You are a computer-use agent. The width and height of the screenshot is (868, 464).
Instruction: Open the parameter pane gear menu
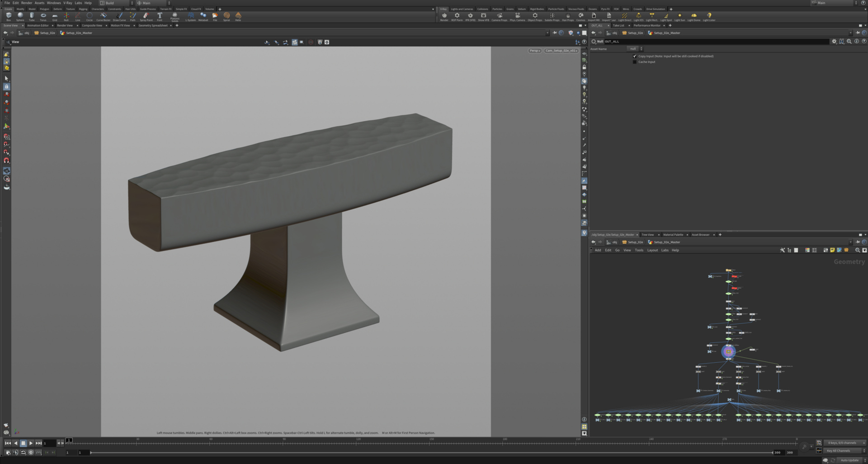834,41
